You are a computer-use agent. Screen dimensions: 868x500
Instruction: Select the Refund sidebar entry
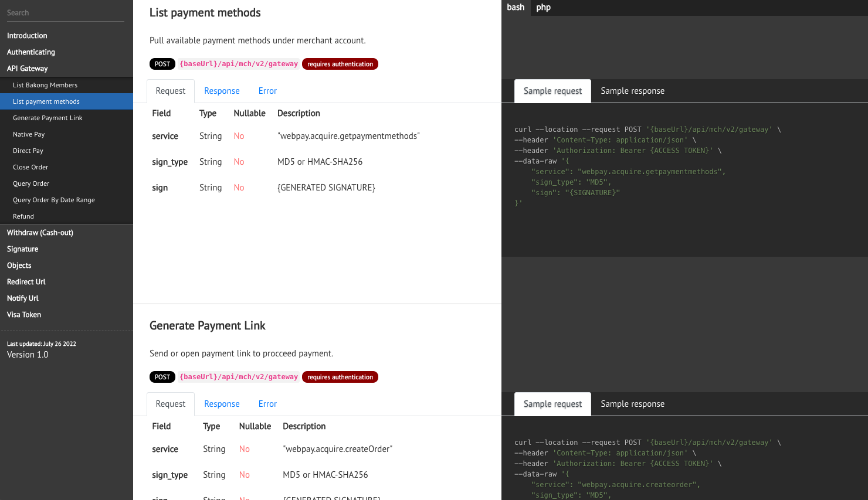tap(23, 216)
